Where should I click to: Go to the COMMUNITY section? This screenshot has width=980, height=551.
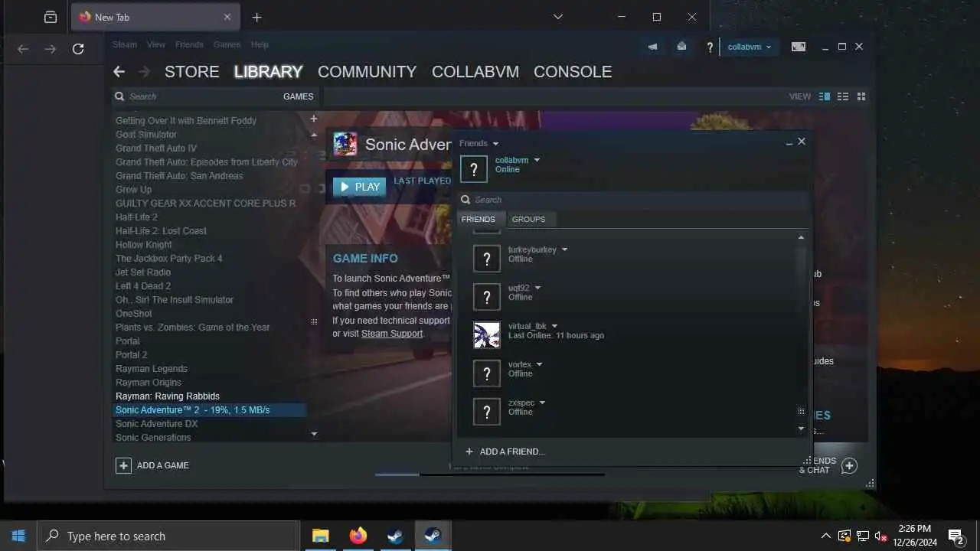(367, 71)
